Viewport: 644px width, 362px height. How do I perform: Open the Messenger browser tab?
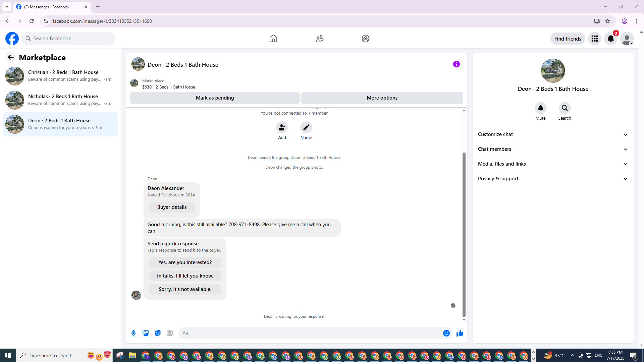point(52,7)
